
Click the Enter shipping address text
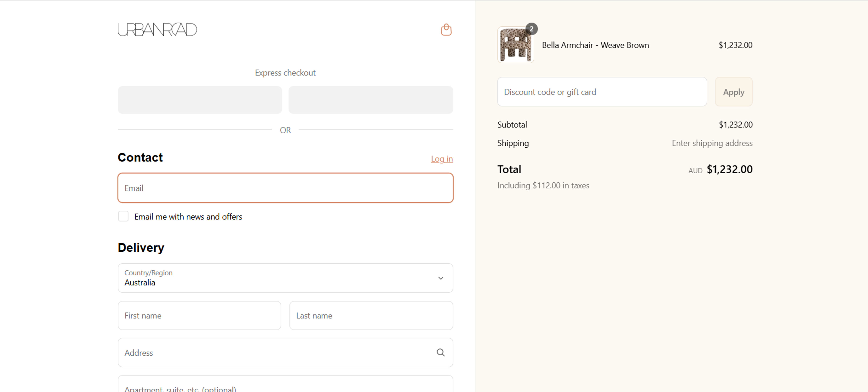pyautogui.click(x=712, y=143)
